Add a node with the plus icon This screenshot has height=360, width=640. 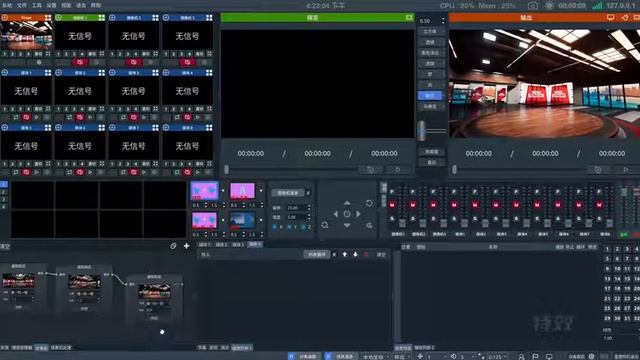click(187, 246)
